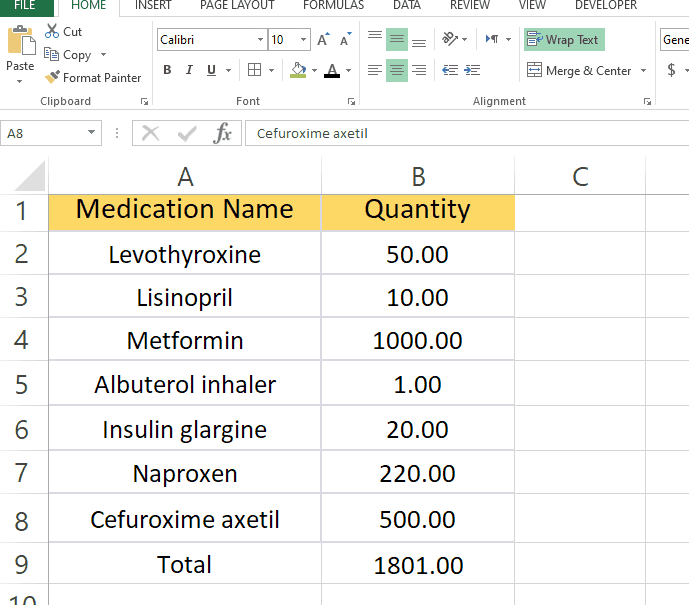Open the Clipboard dialog launcher
Image resolution: width=689 pixels, height=605 pixels.
pos(144,101)
